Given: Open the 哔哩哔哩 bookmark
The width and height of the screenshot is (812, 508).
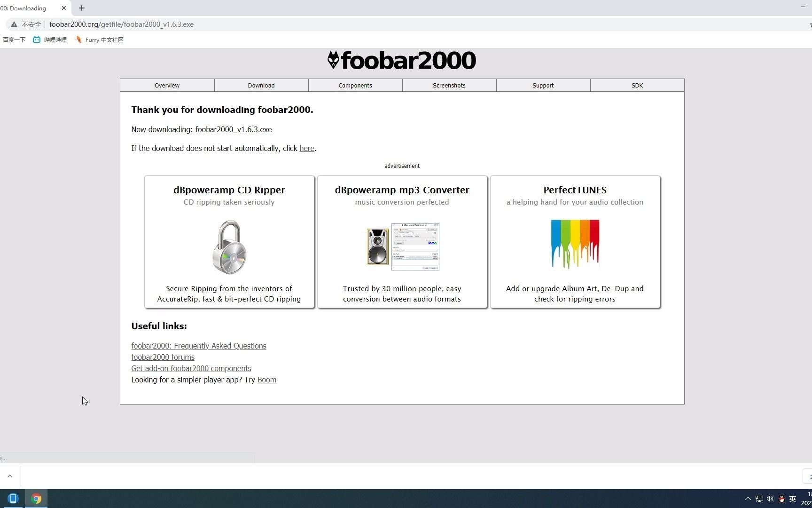Looking at the screenshot, I should (50, 40).
